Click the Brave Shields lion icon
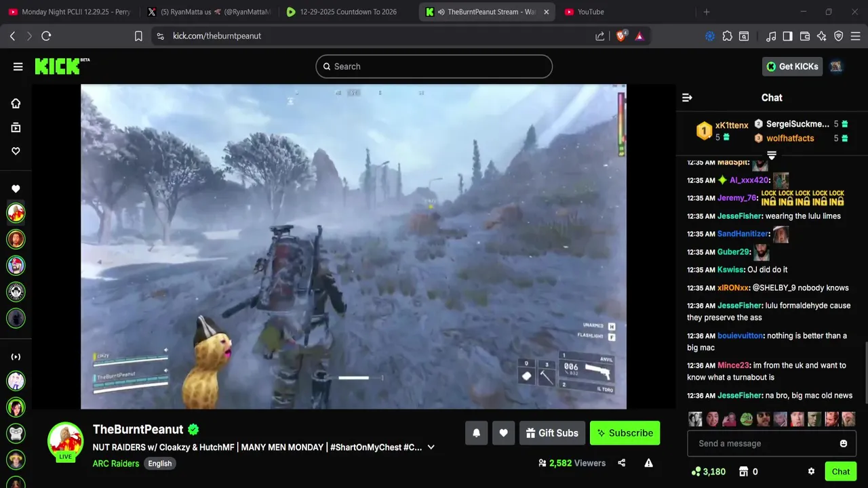Image resolution: width=868 pixels, height=488 pixels. (x=620, y=36)
